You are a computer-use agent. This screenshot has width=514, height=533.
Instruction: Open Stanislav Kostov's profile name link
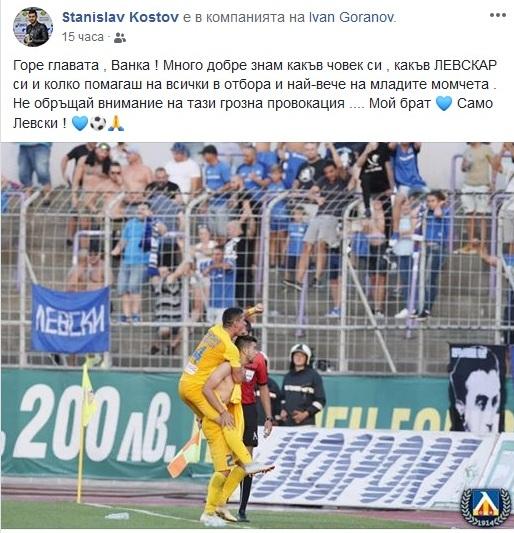click(x=120, y=17)
